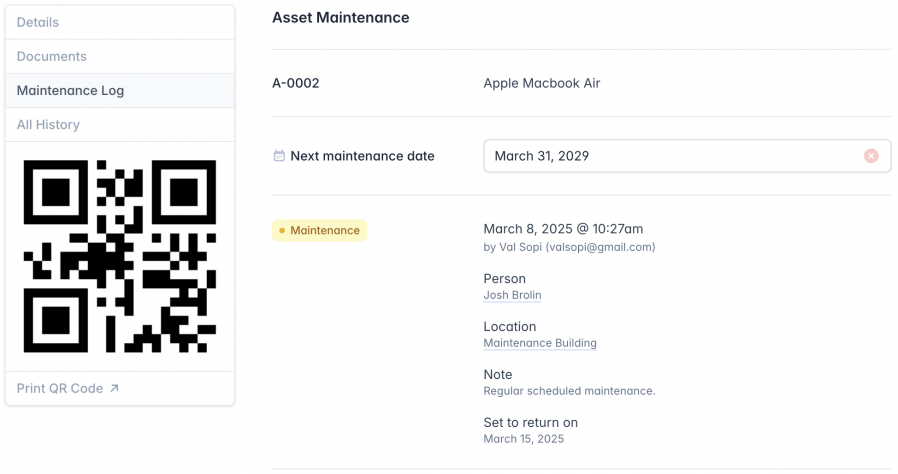Screen dimensions: 898x474
Task: Select asset ID A-0002 text
Action: tap(296, 83)
